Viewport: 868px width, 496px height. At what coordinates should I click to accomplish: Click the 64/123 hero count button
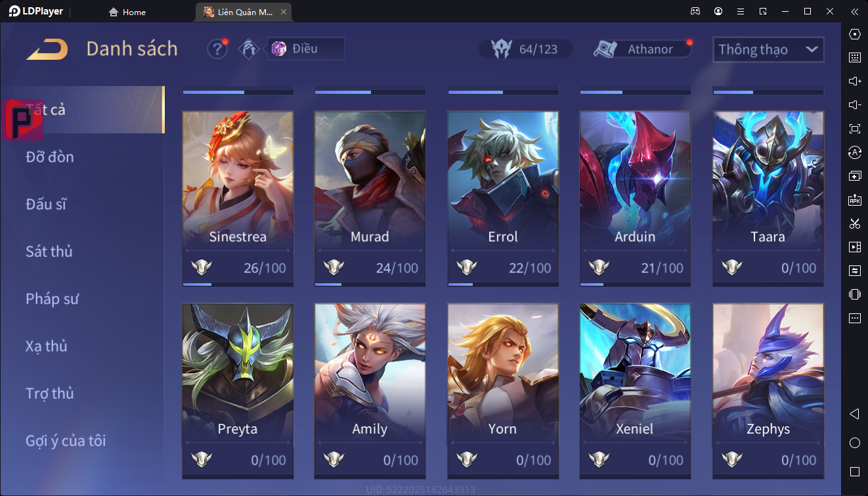point(525,49)
